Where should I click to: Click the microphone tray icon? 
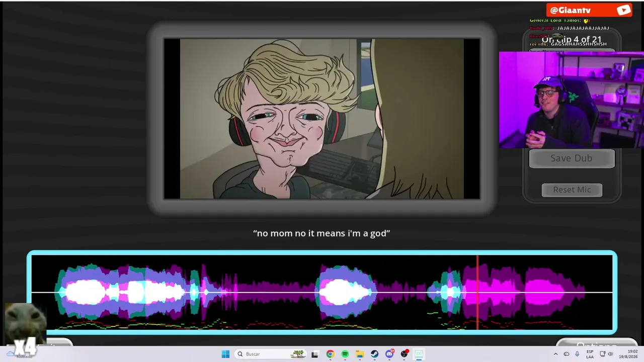tap(577, 354)
